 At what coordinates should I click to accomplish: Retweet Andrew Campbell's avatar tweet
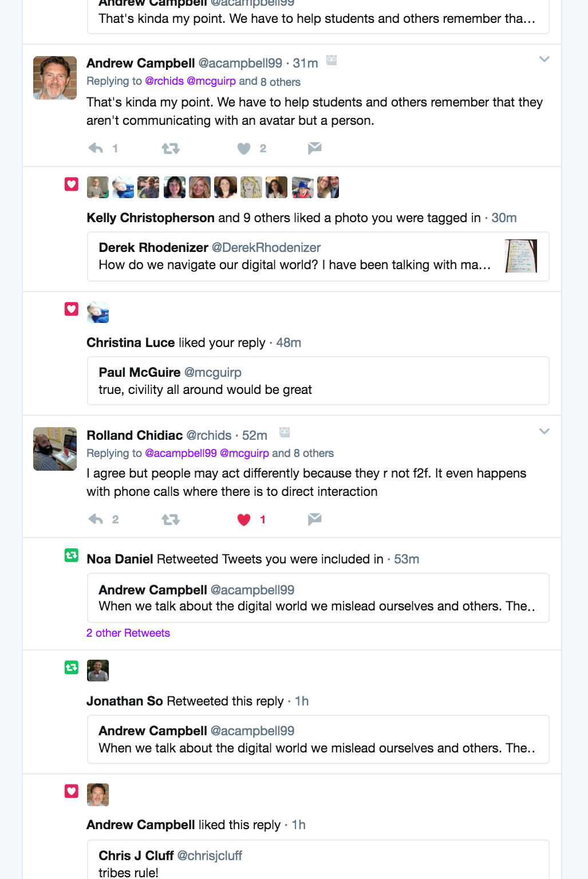click(x=171, y=148)
